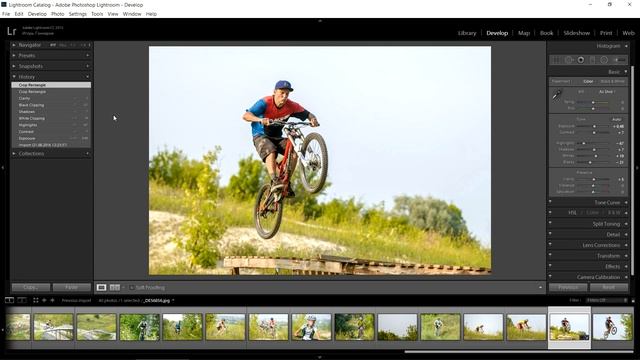Select the Radial Filter tool
This screenshot has height=360, width=640.
tap(604, 60)
